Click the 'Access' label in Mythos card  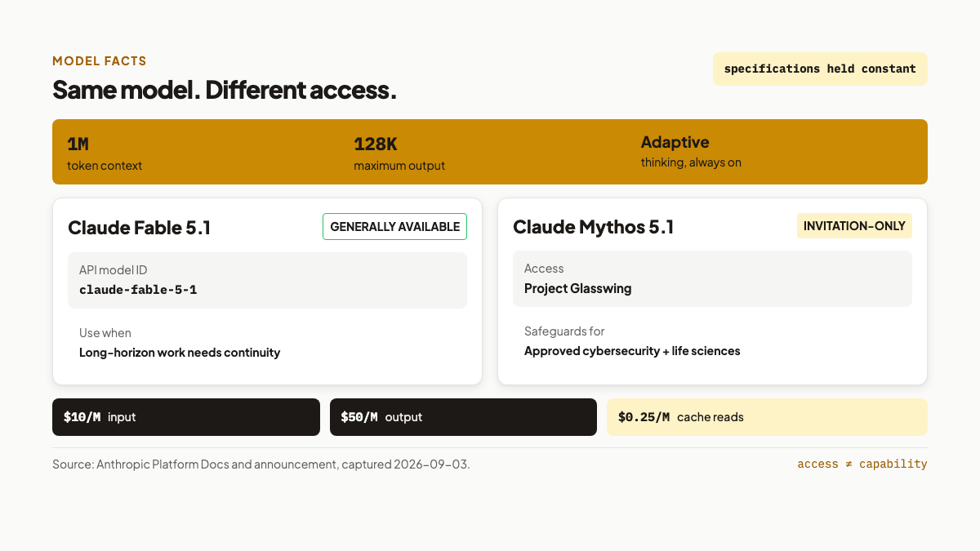544,269
